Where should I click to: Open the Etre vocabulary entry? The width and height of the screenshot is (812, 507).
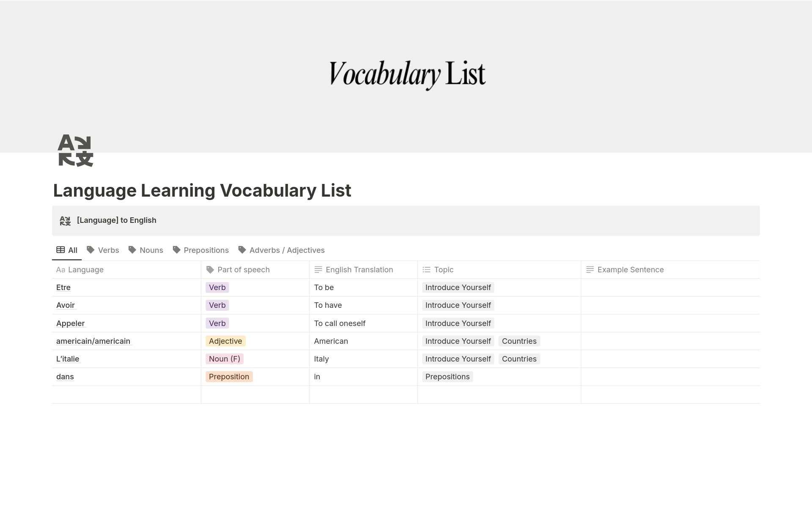[63, 288]
